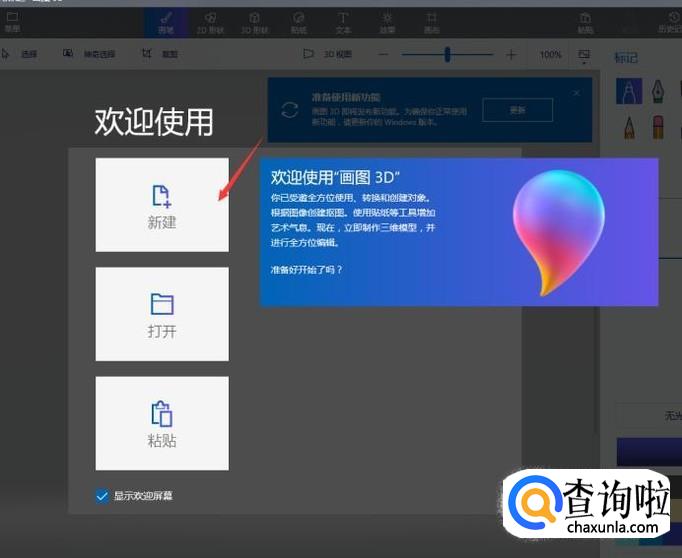Viewport: 682px width, 558px height.
Task: Select the Pencil brush icon
Action: [629, 127]
